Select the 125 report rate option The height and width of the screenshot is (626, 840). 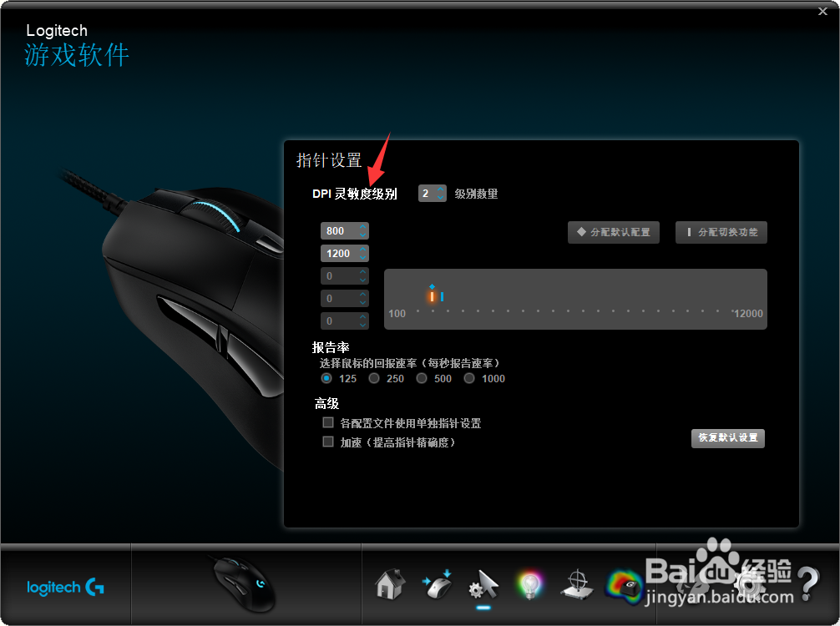click(x=326, y=379)
